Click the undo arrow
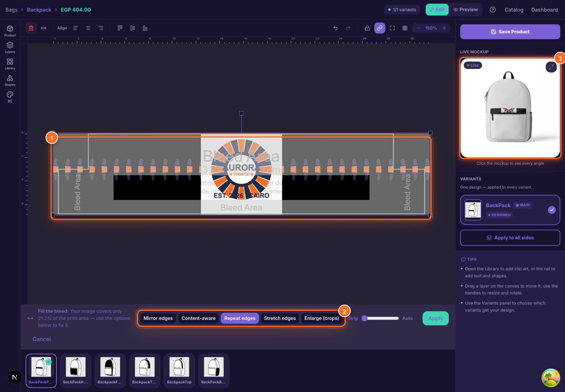Image resolution: width=565 pixels, height=392 pixels. pyautogui.click(x=335, y=28)
